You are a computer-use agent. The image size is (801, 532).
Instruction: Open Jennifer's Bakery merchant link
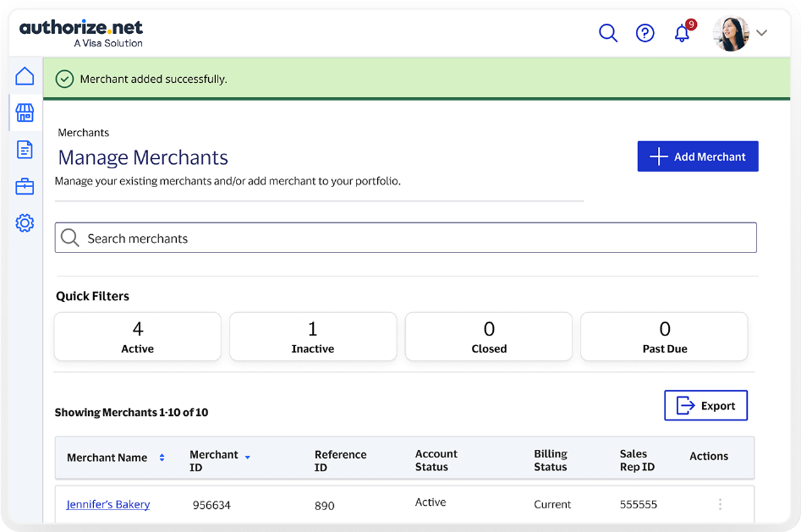point(108,504)
